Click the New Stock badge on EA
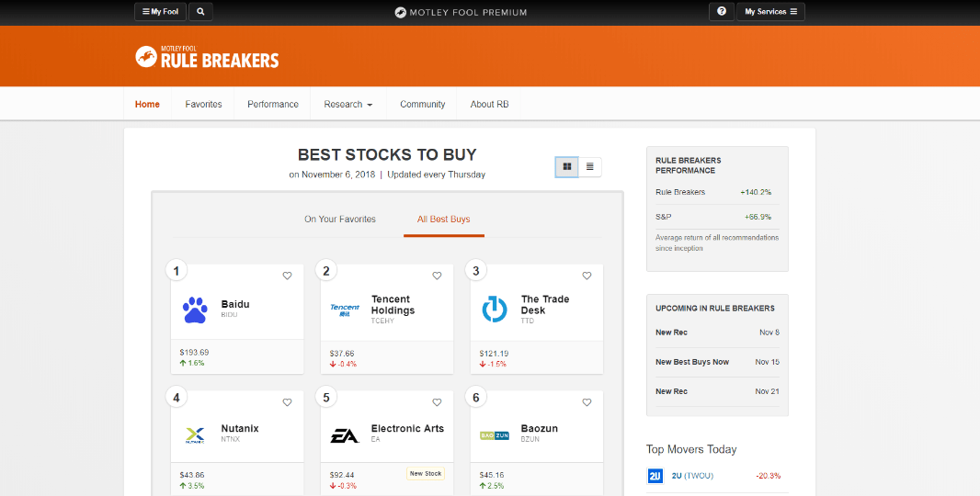Image resolution: width=980 pixels, height=496 pixels. [426, 474]
